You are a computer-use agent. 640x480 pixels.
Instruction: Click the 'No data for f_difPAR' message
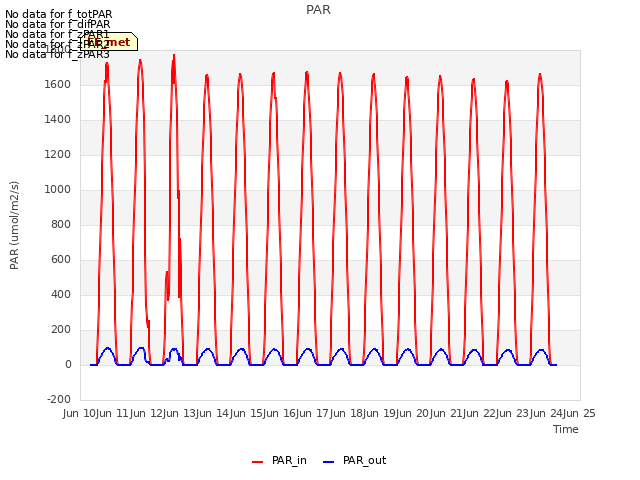pyautogui.click(x=58, y=24)
